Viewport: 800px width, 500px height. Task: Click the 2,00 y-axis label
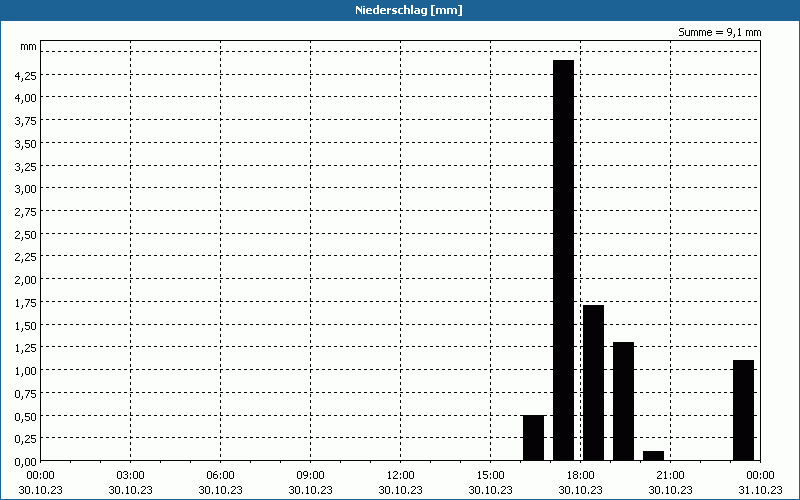pyautogui.click(x=26, y=280)
